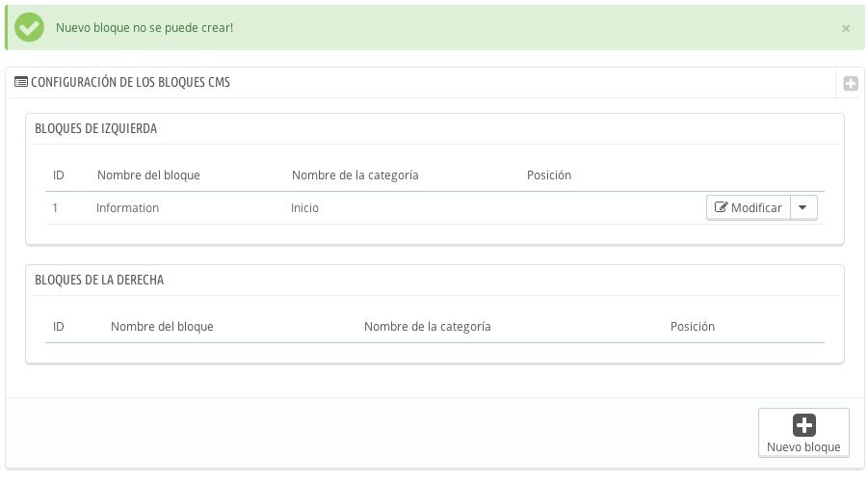This screenshot has width=868, height=484.
Task: Select the 'Information' block name cell
Action: tap(127, 207)
